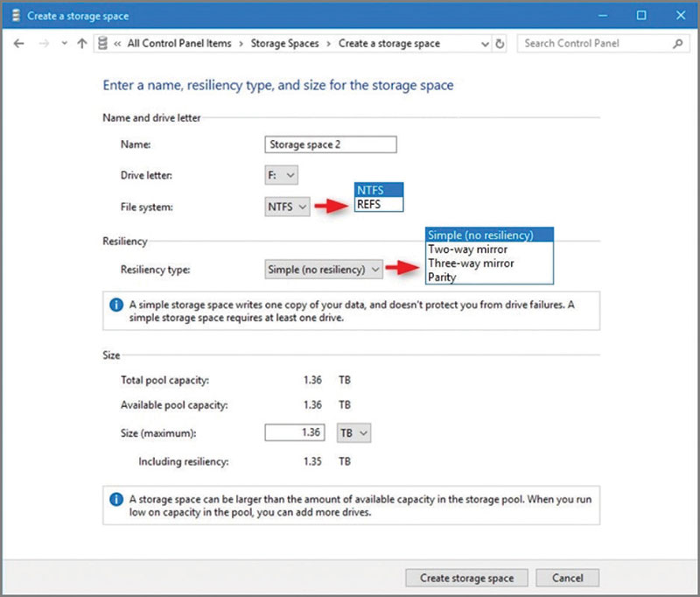Image resolution: width=700 pixels, height=597 pixels.
Task: Expand the TB size unit dropdown
Action: (352, 432)
